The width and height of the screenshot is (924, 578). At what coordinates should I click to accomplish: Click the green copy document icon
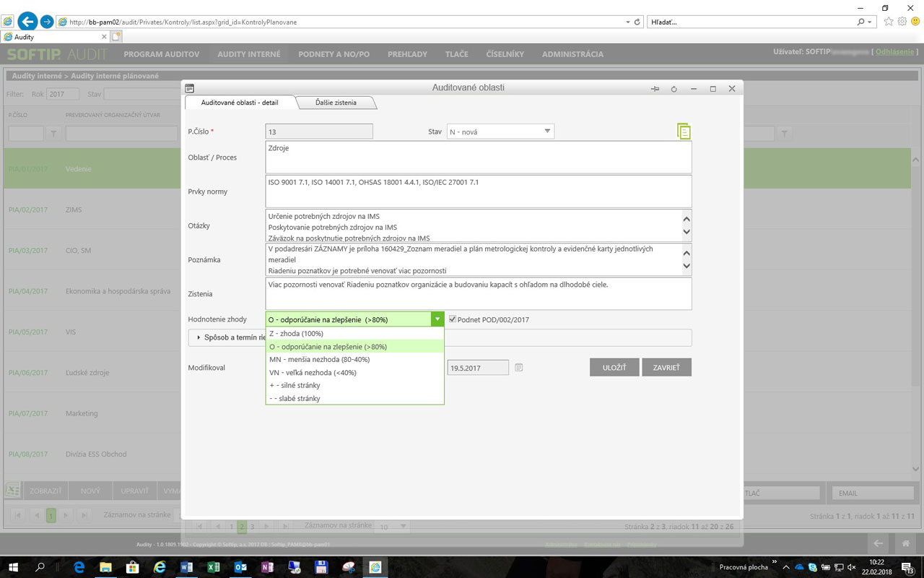tap(684, 131)
